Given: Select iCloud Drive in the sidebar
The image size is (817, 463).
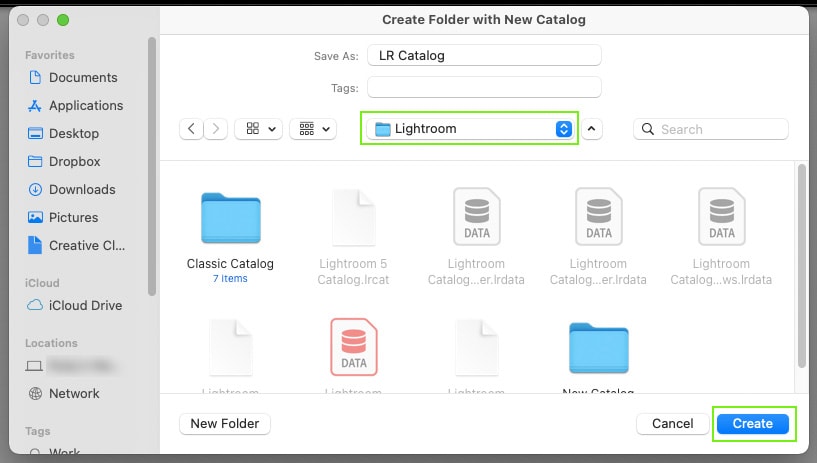Looking at the screenshot, I should click(74, 305).
